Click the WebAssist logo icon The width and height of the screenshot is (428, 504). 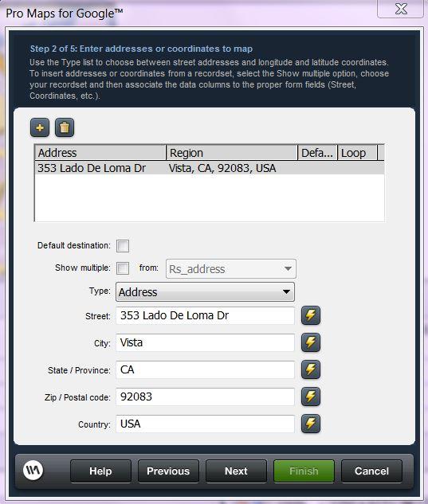[33, 470]
